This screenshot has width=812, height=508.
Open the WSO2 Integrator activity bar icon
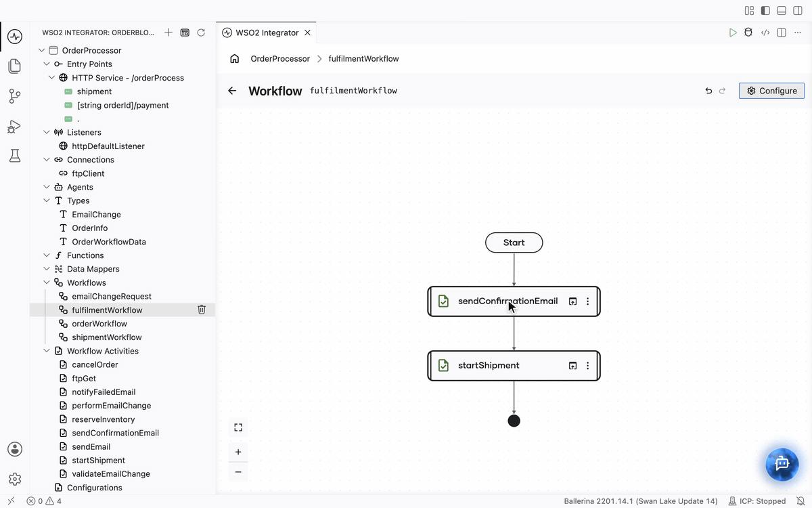(15, 36)
